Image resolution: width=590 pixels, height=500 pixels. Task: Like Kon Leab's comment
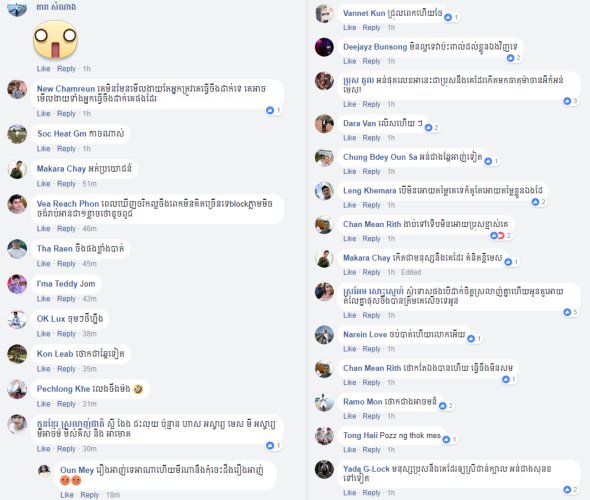[x=43, y=369]
